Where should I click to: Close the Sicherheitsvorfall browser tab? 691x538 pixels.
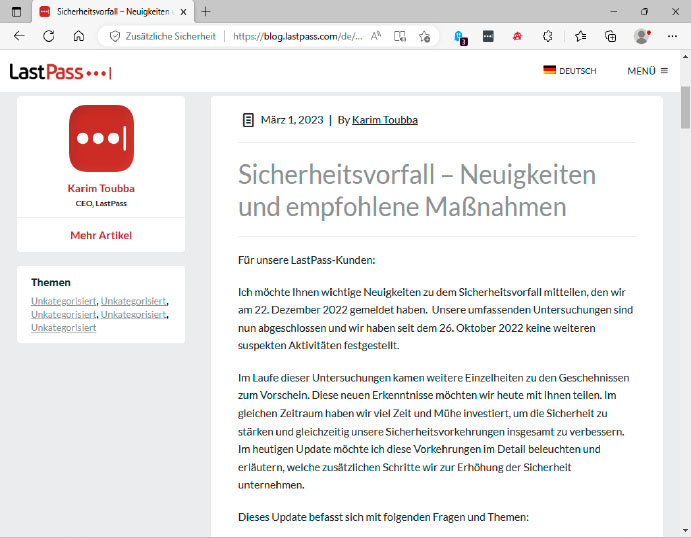pyautogui.click(x=183, y=12)
